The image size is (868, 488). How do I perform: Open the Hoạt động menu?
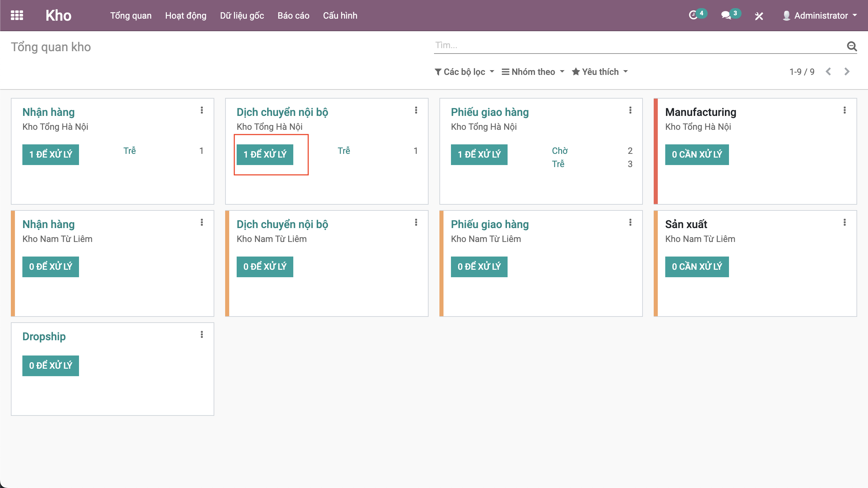pos(185,16)
